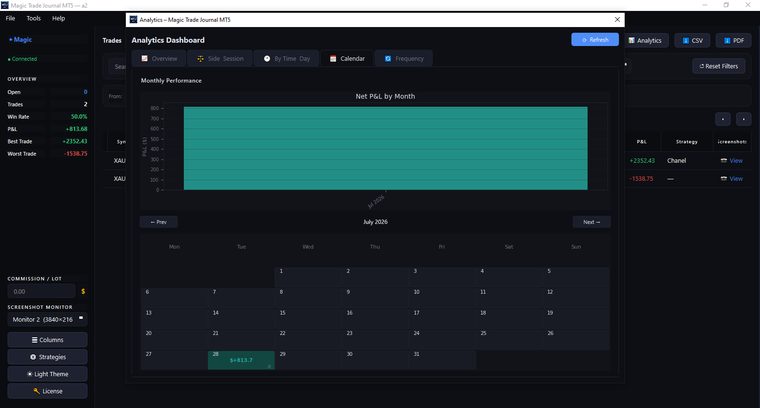This screenshot has height=408, width=760.
Task: Click the commission per lot input field
Action: (x=41, y=292)
